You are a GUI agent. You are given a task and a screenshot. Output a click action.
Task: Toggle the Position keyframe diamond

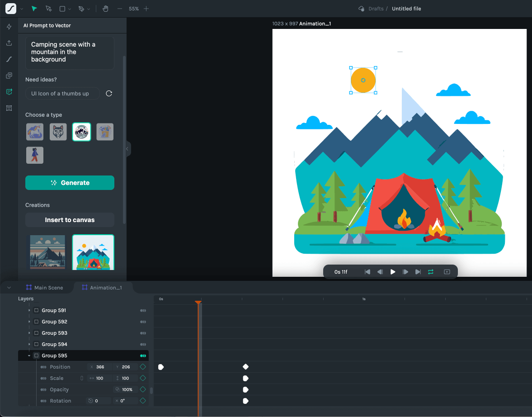coord(143,367)
